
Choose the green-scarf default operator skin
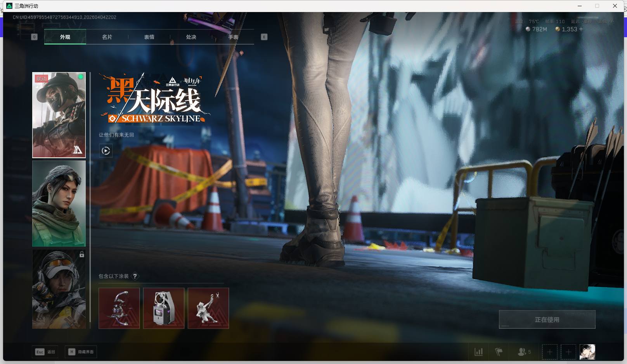pyautogui.click(x=59, y=204)
